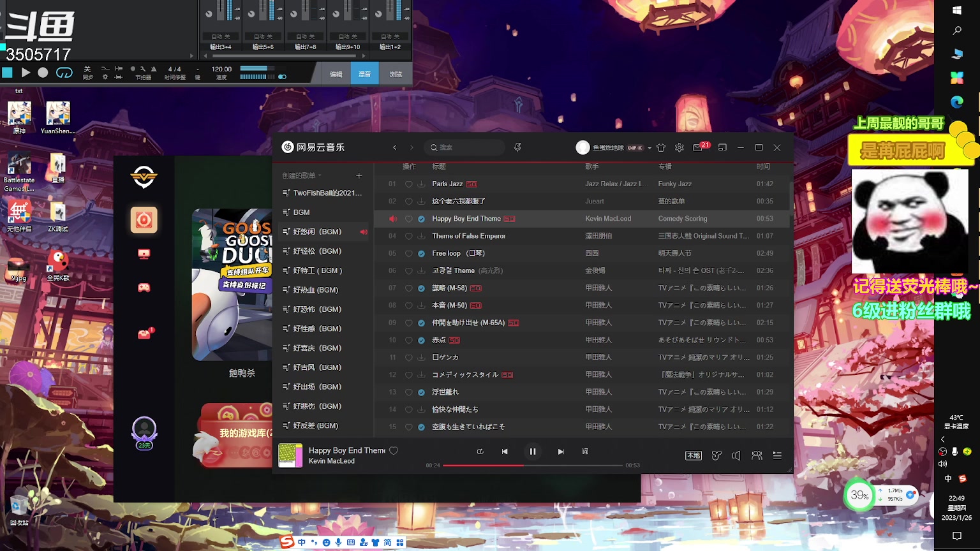This screenshot has width=980, height=551.
Task: Open Windows Start button
Action: tap(956, 10)
